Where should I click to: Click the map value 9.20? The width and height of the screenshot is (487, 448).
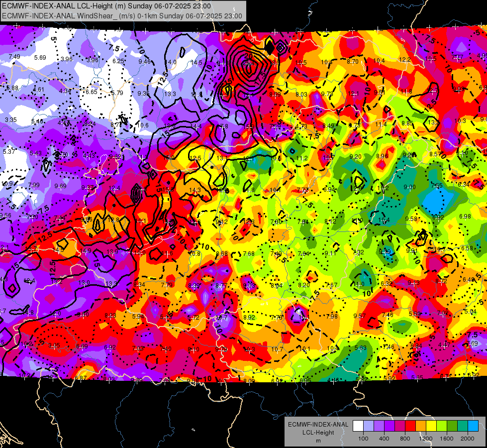point(355,157)
